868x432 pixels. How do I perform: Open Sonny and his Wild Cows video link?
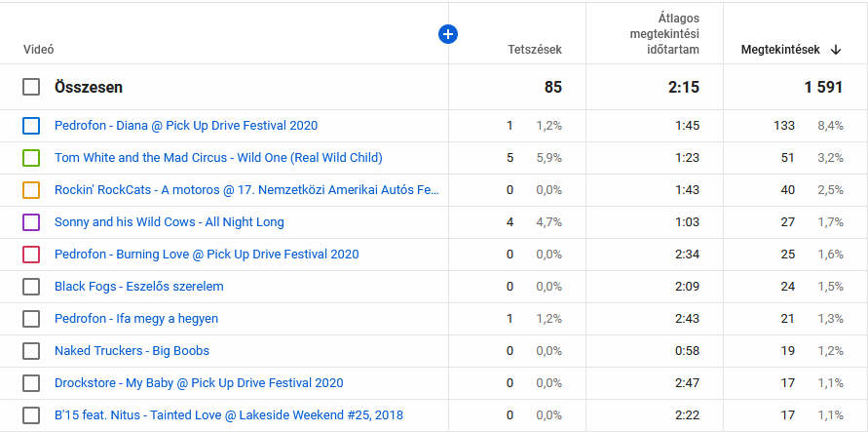pos(170,222)
